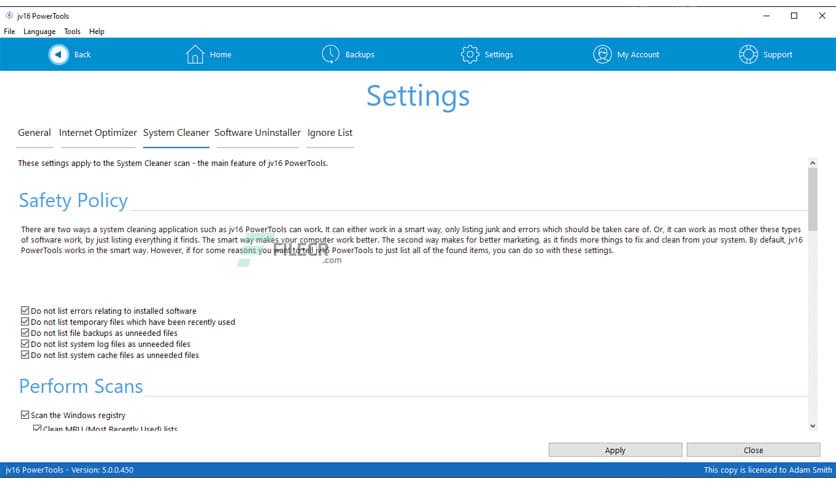Viewport: 836px width, 484px height.
Task: Click the Home label in the toolbar
Action: coord(220,54)
